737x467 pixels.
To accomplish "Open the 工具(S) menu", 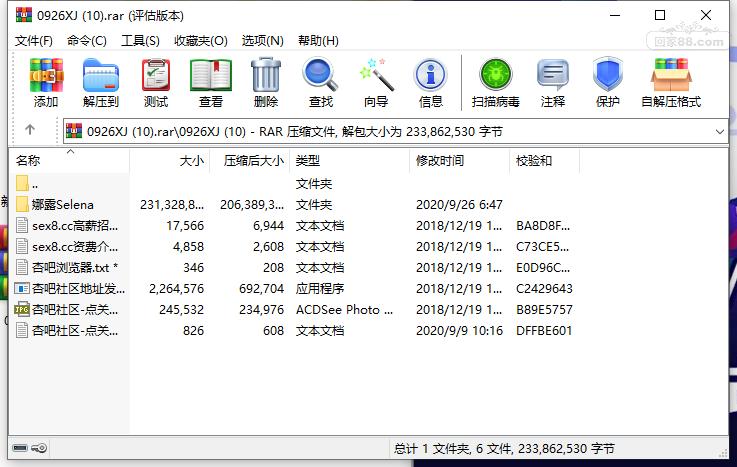I will pyautogui.click(x=141, y=41).
